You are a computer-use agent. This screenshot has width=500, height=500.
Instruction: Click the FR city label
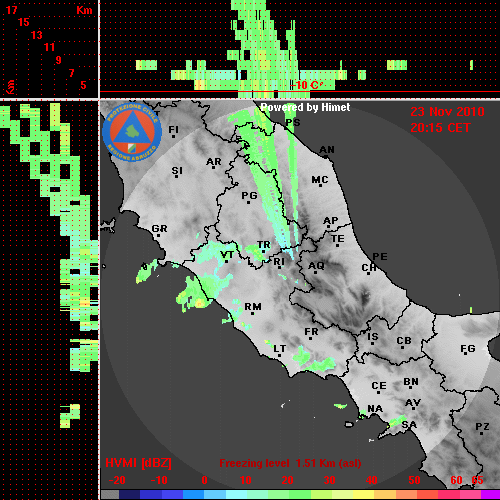click(x=311, y=332)
